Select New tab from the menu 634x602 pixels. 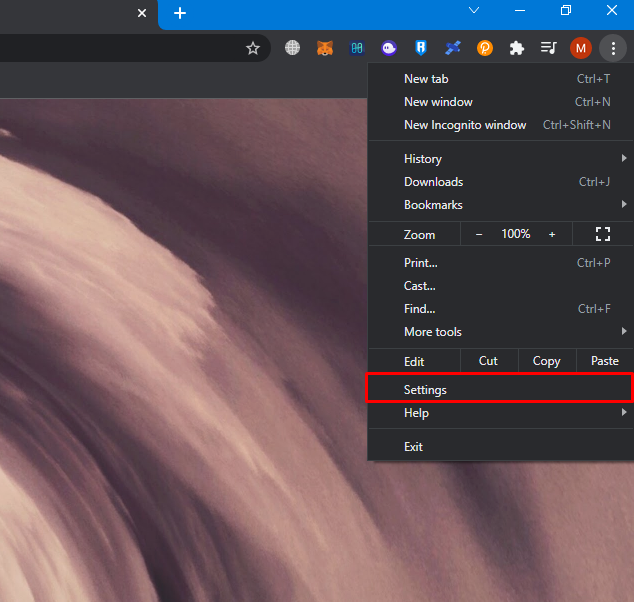pos(501,79)
